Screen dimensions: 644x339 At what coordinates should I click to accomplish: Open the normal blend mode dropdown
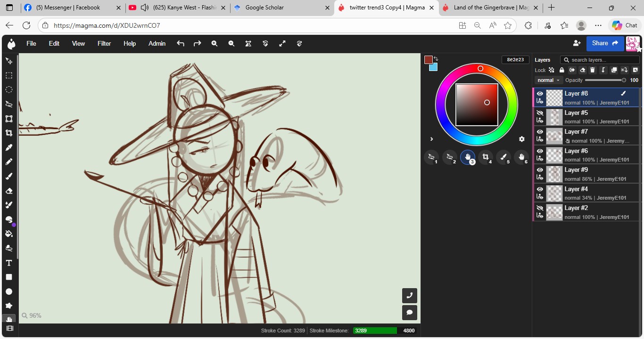click(x=548, y=80)
